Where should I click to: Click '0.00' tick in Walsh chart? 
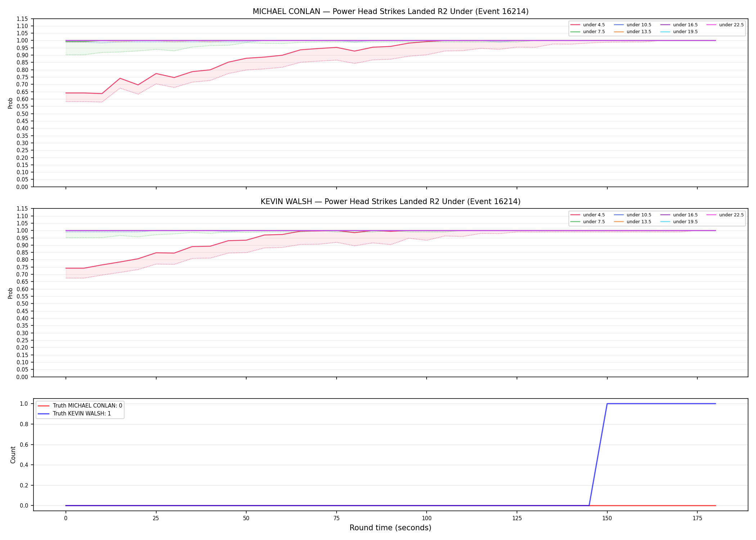(23, 377)
